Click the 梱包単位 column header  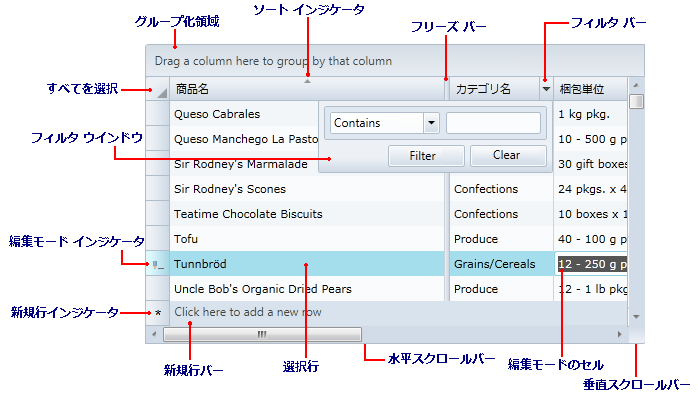pos(590,89)
